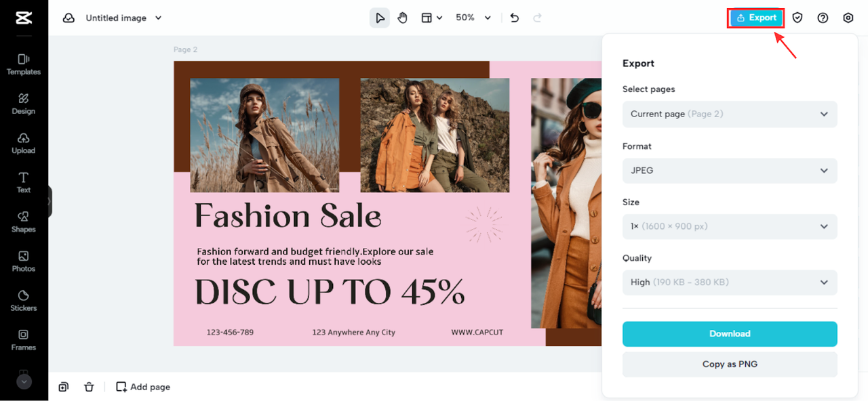Select the wheat field model photo
The image size is (868, 403).
[x=264, y=135]
